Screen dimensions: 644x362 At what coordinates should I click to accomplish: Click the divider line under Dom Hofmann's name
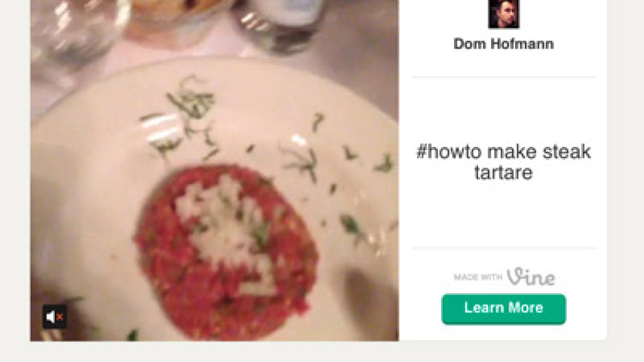click(503, 76)
